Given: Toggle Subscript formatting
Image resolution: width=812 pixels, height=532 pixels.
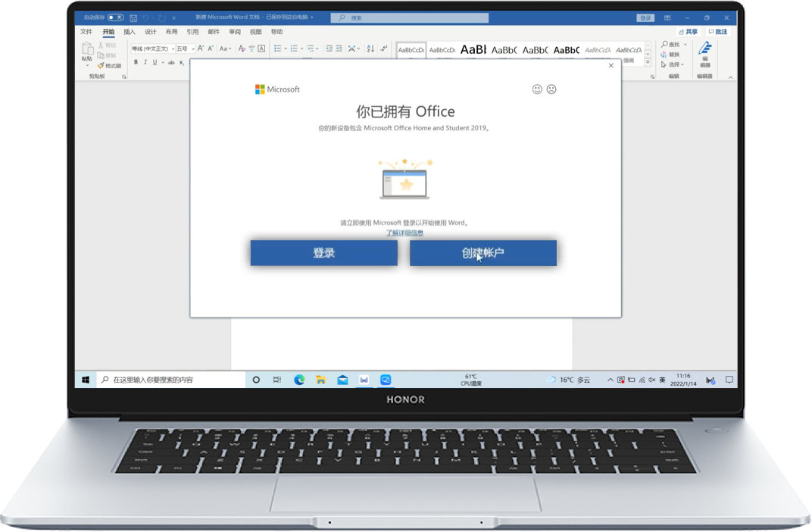Looking at the screenshot, I should pos(181,62).
